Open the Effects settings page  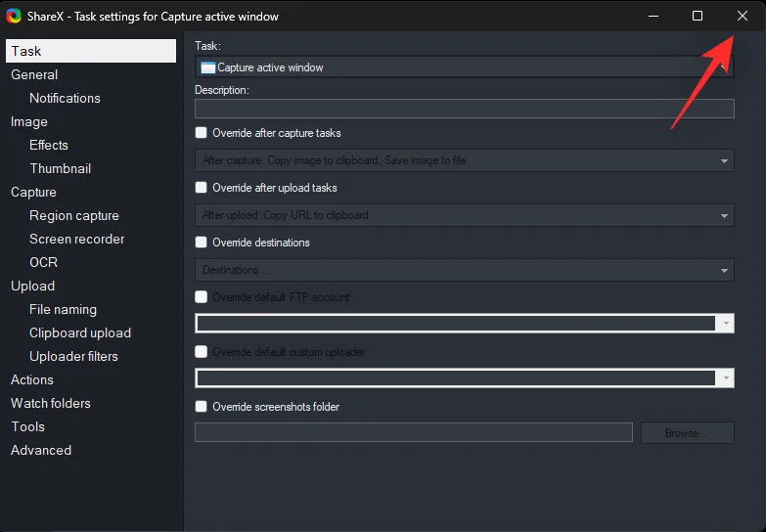point(49,145)
